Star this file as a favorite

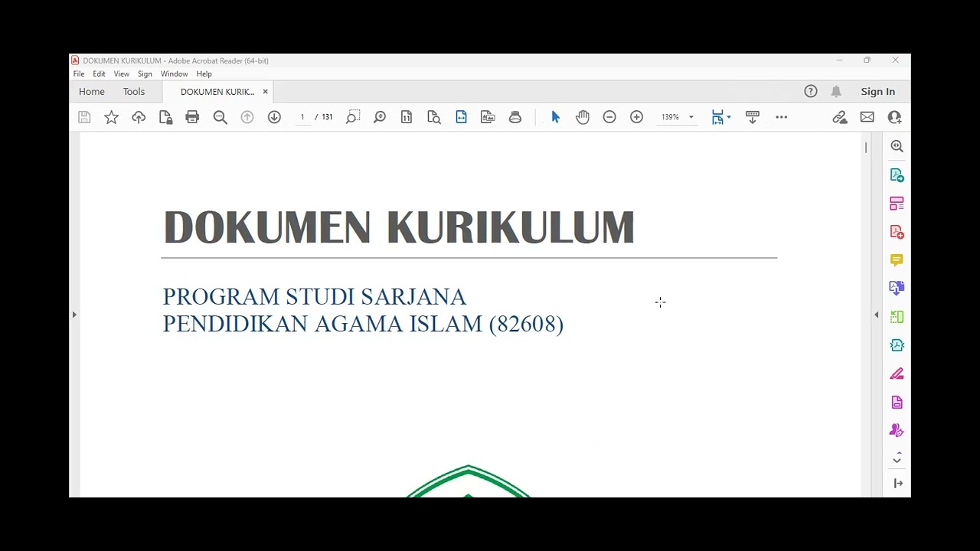click(112, 117)
